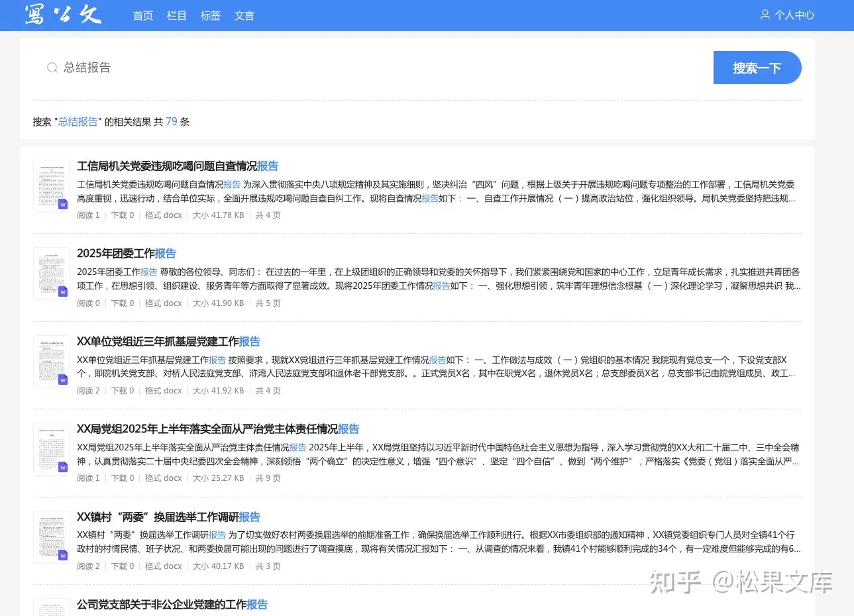Click description snippet of XX单位党组 result
The image size is (854, 616).
(437, 367)
